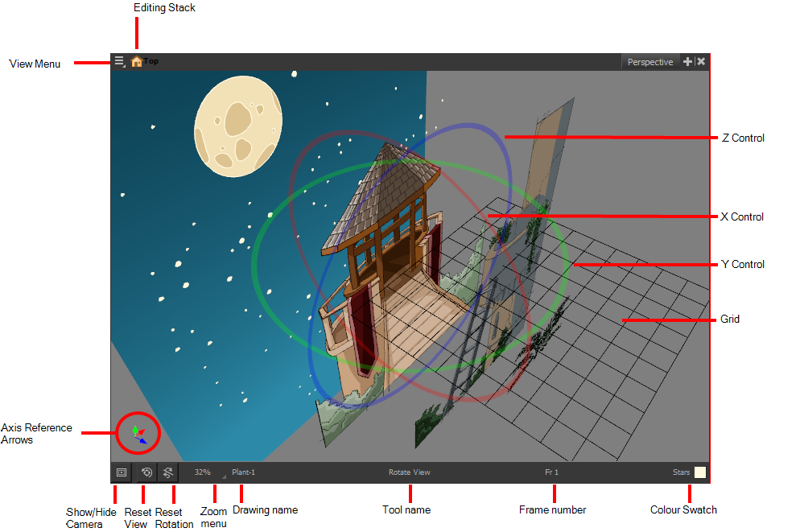The image size is (800, 532).
Task: Click the Reset Rotation icon
Action: point(167,472)
